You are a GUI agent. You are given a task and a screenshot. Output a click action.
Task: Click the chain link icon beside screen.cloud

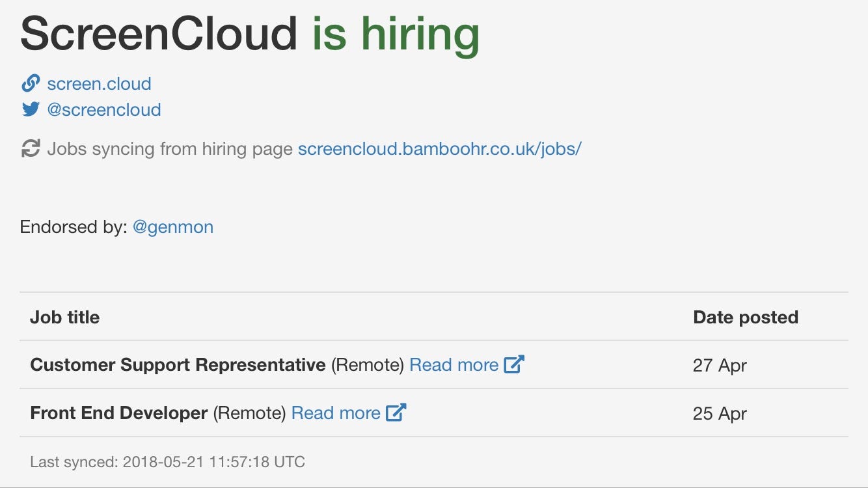31,83
